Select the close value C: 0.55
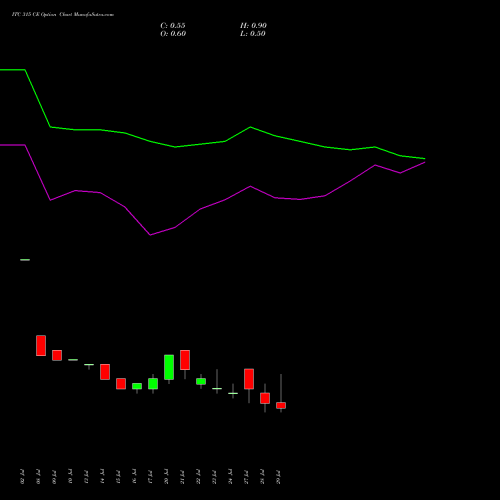This screenshot has width=500, height=500. (x=173, y=26)
